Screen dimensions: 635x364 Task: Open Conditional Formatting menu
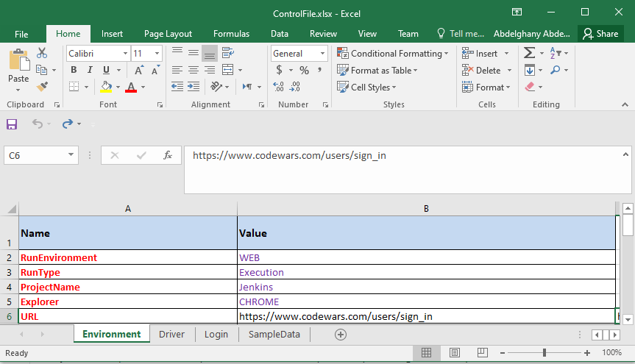click(x=392, y=54)
